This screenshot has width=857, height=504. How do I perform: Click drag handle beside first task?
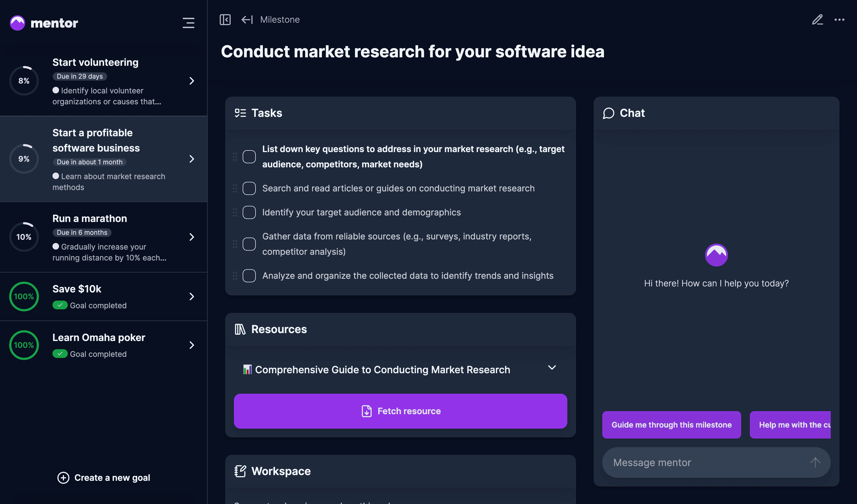(235, 157)
